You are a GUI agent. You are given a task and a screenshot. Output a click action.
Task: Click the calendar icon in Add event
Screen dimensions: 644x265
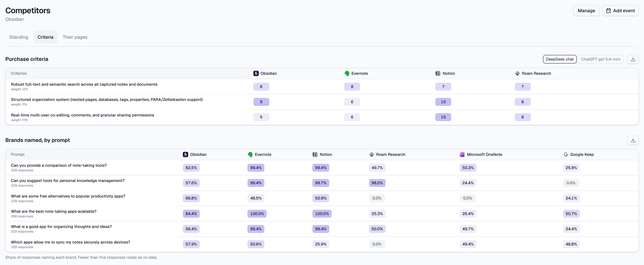(608, 11)
